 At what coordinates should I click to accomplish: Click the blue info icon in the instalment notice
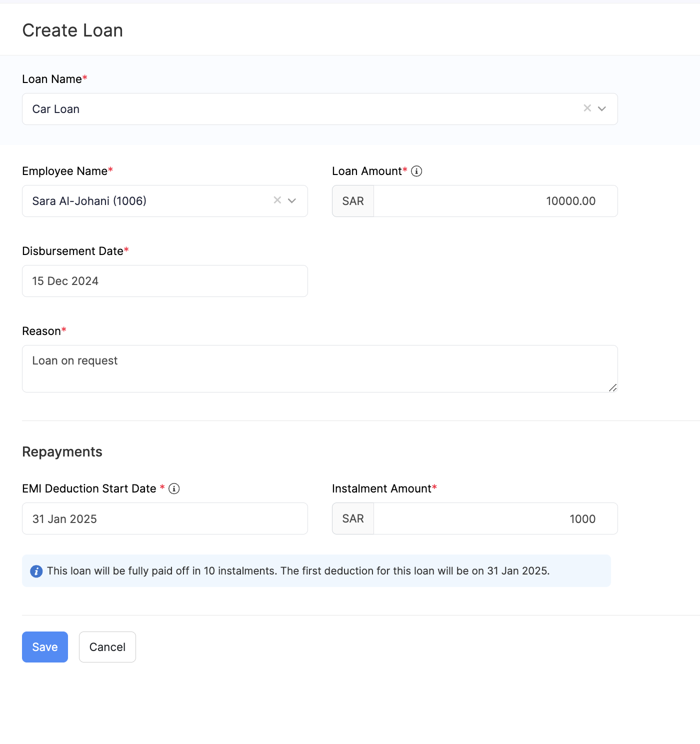point(36,571)
